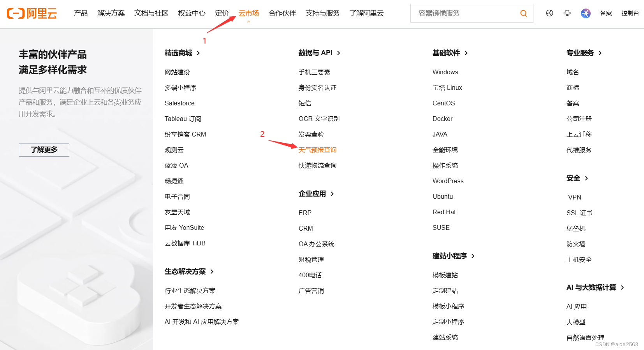
Task: Open the 产品 menu
Action: 81,13
